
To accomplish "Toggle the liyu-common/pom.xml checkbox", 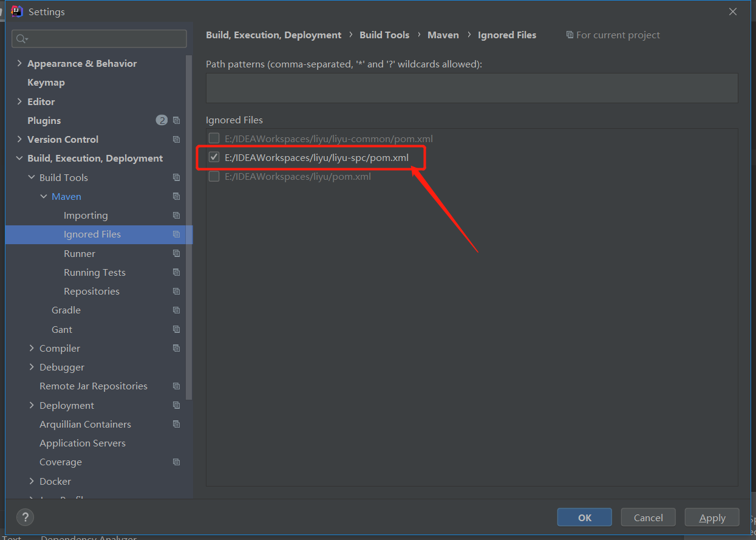I will point(214,138).
